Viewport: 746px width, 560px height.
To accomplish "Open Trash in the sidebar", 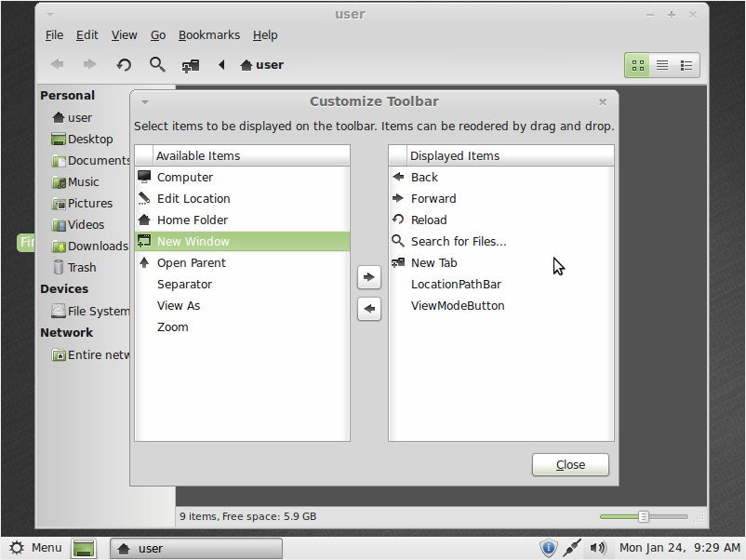I will coord(74,267).
